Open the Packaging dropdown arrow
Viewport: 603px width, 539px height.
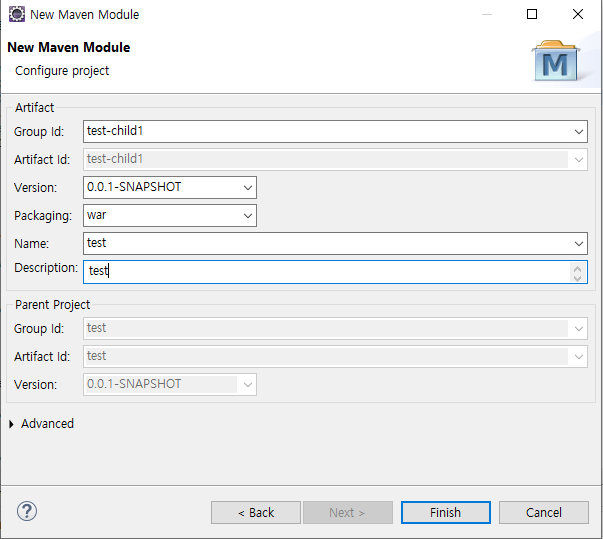(x=248, y=216)
